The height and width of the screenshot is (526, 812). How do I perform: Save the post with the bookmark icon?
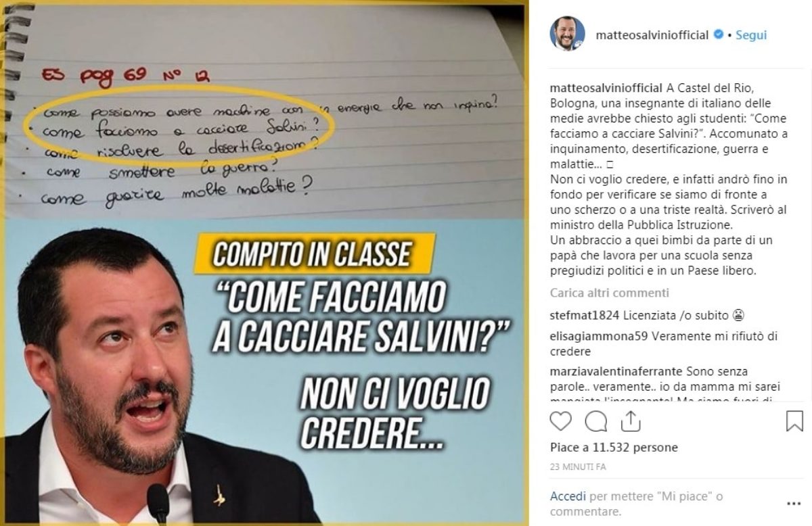794,421
